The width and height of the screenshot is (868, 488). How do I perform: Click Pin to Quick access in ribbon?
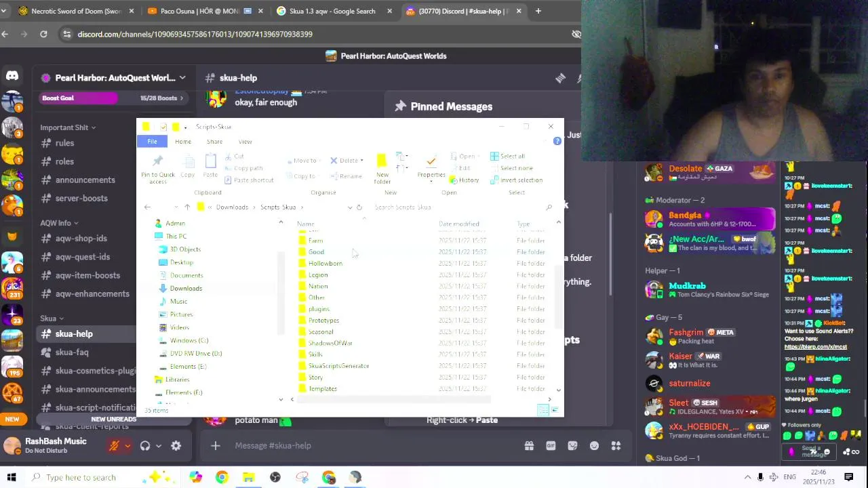point(157,169)
